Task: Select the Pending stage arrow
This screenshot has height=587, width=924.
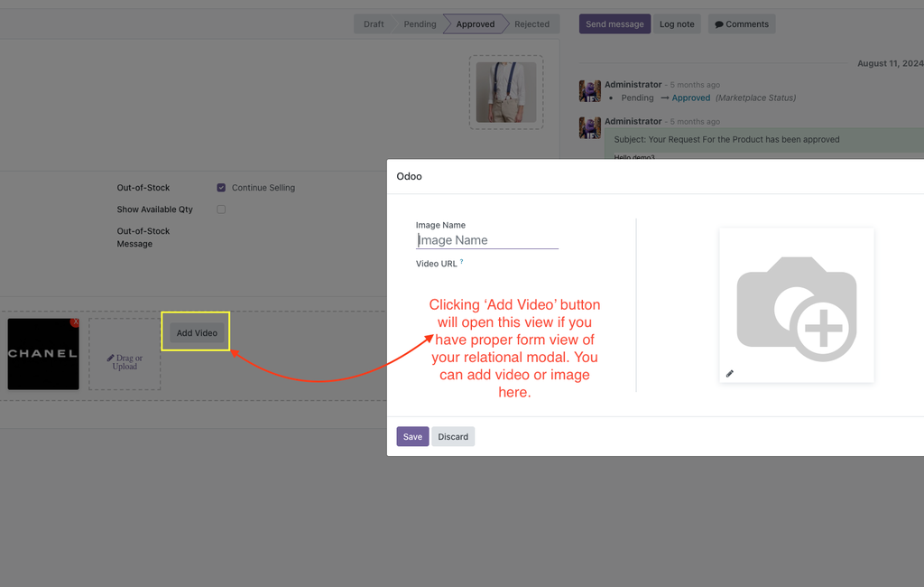Action: click(418, 23)
